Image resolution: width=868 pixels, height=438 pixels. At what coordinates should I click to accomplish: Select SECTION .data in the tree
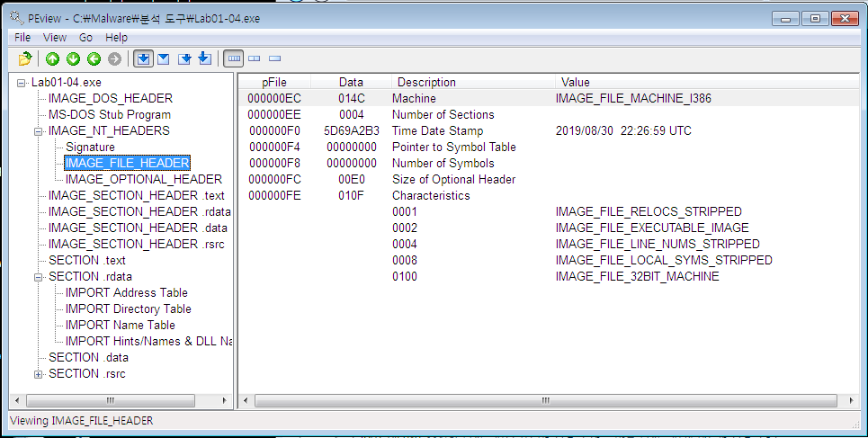pyautogui.click(x=88, y=357)
